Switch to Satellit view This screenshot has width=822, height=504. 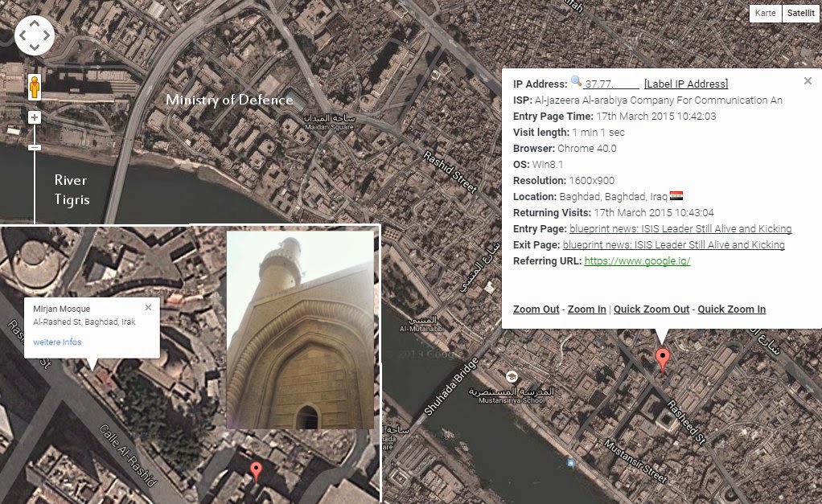(x=800, y=13)
